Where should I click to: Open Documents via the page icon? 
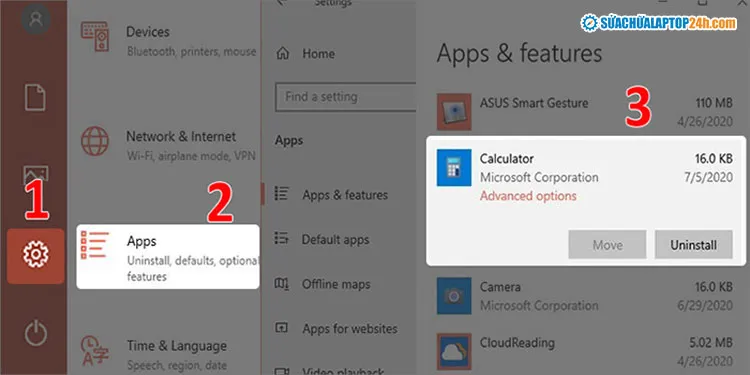tap(35, 98)
